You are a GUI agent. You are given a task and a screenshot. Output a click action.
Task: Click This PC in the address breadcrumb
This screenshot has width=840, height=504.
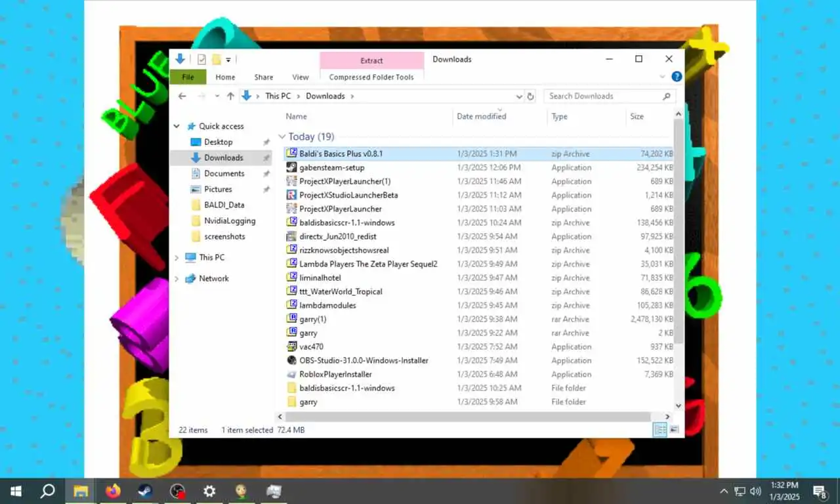pyautogui.click(x=278, y=96)
